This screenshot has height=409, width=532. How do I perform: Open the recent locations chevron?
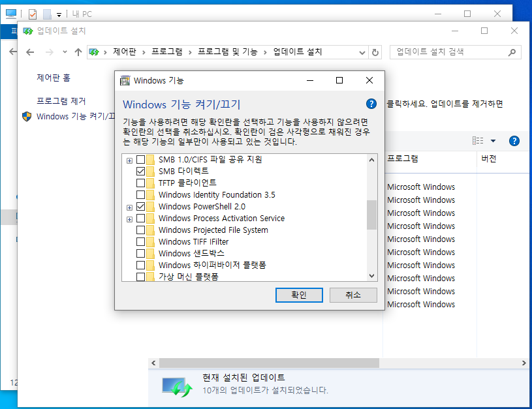65,52
